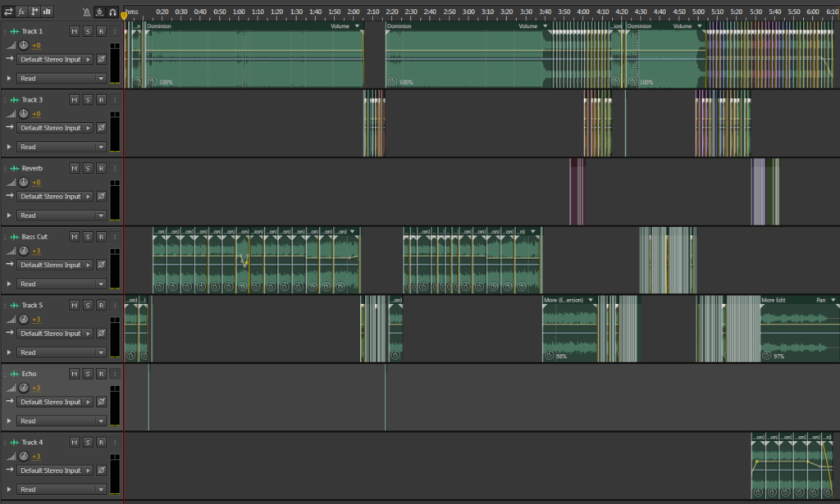Click the pan knob on Track 5
The height and width of the screenshot is (504, 840).
tap(24, 320)
